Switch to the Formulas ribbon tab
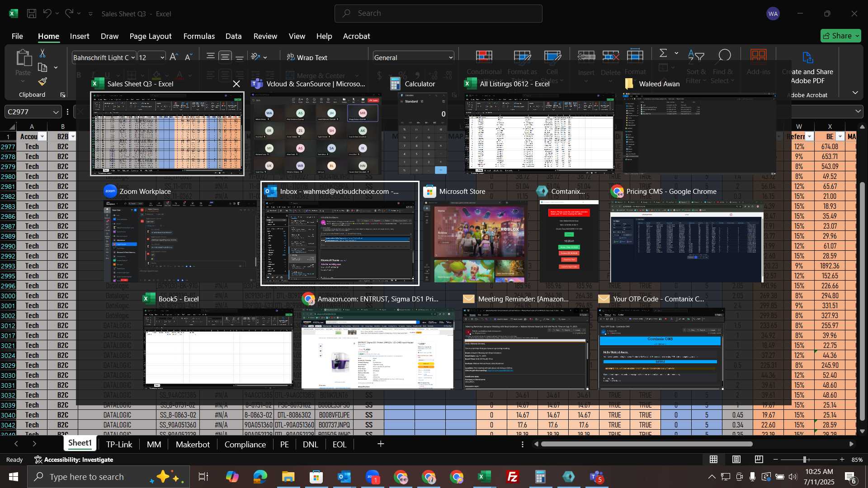 tap(199, 36)
